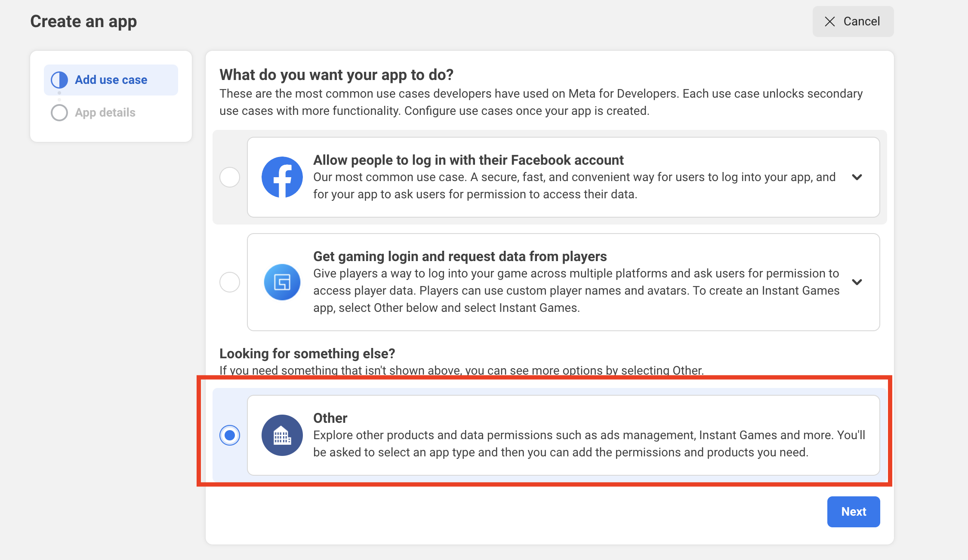The height and width of the screenshot is (560, 968).
Task: Click the X icon beside Cancel
Action: pos(830,22)
